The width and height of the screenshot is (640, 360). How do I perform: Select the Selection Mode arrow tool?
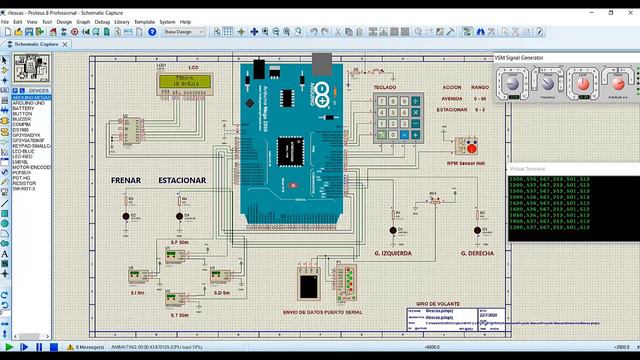pos(4,60)
